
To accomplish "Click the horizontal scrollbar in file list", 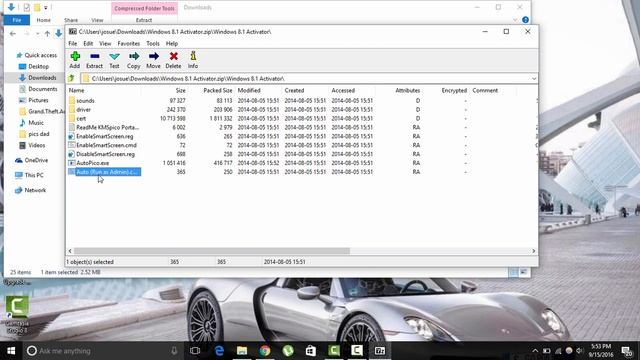I will [x=211, y=251].
